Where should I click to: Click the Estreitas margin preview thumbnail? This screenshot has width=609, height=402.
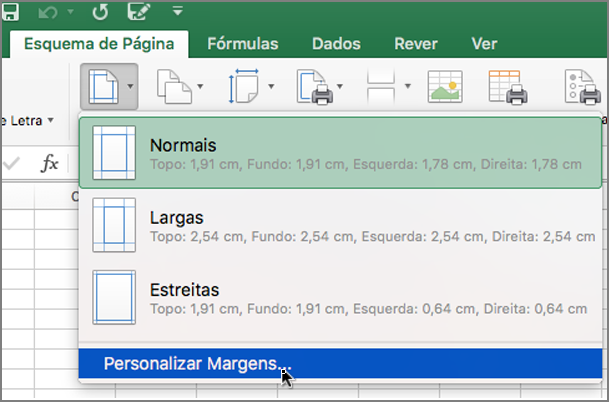(x=114, y=298)
